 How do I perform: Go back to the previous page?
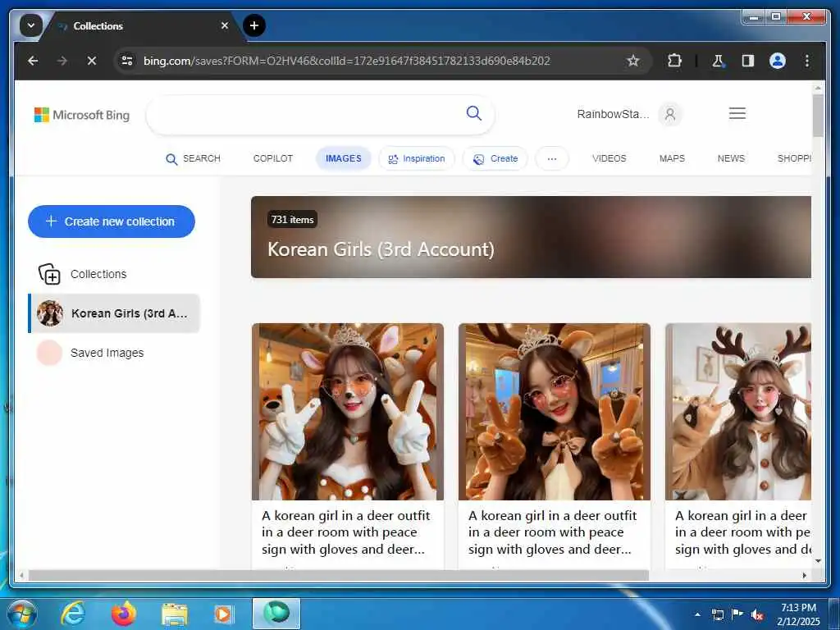tap(33, 61)
